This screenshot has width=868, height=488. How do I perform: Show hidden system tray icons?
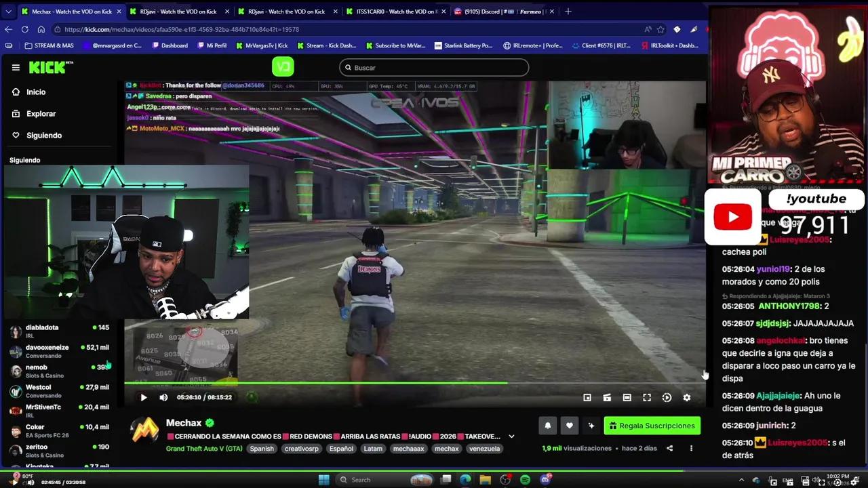(x=742, y=481)
